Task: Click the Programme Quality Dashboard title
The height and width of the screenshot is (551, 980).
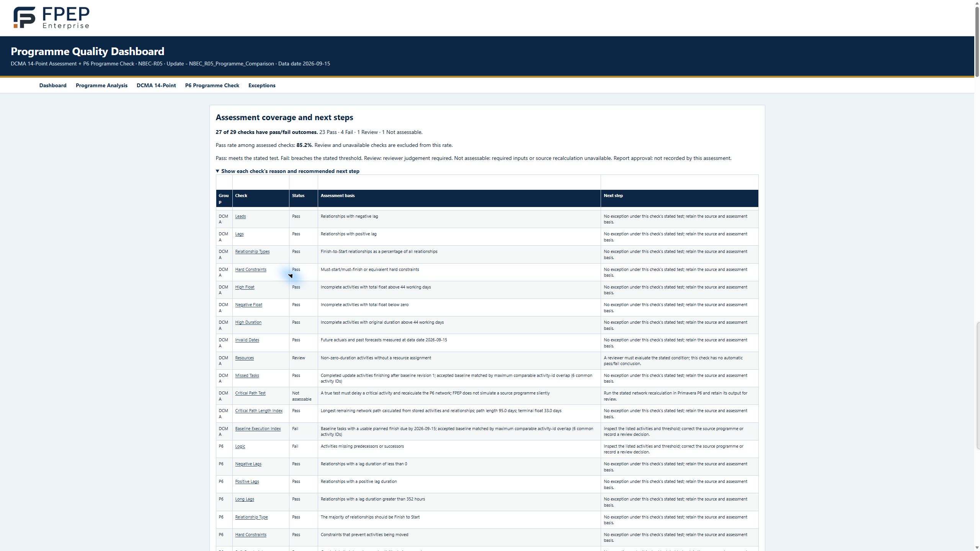Action: tap(87, 51)
